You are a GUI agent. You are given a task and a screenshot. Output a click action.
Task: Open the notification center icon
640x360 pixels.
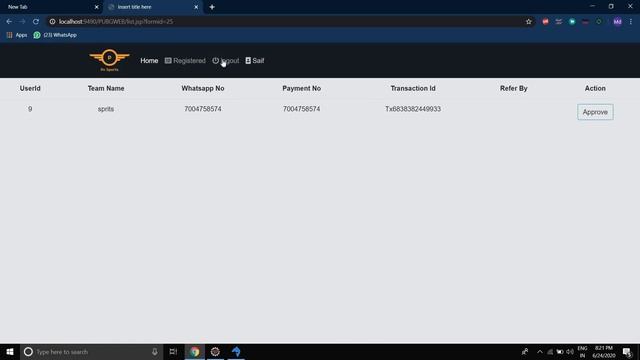coord(627,351)
